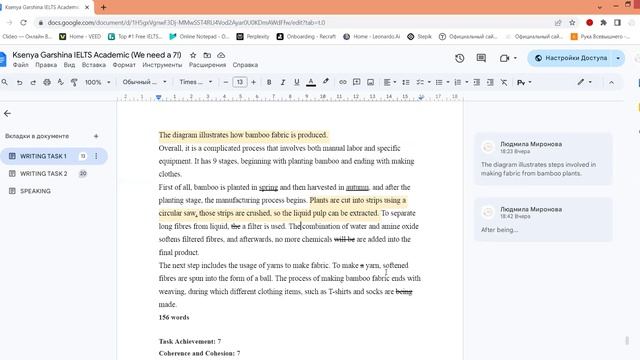Open the checklist dropdown arrow
This screenshot has height=360, width=640.
[429, 82]
